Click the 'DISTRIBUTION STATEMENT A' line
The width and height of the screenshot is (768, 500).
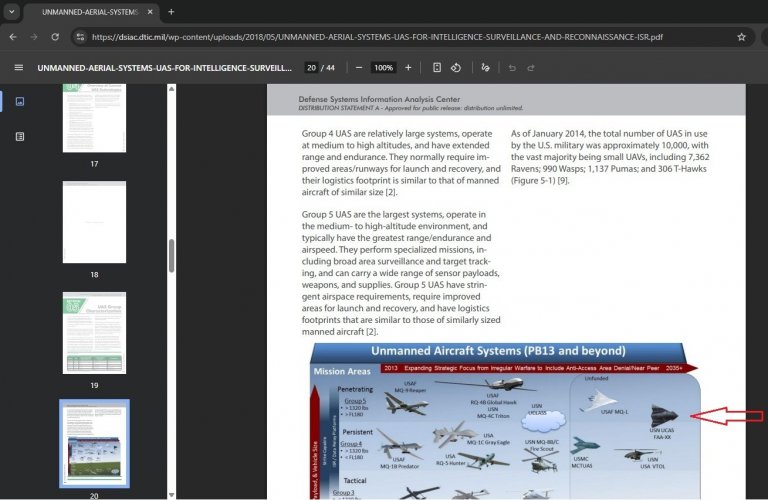click(x=410, y=108)
